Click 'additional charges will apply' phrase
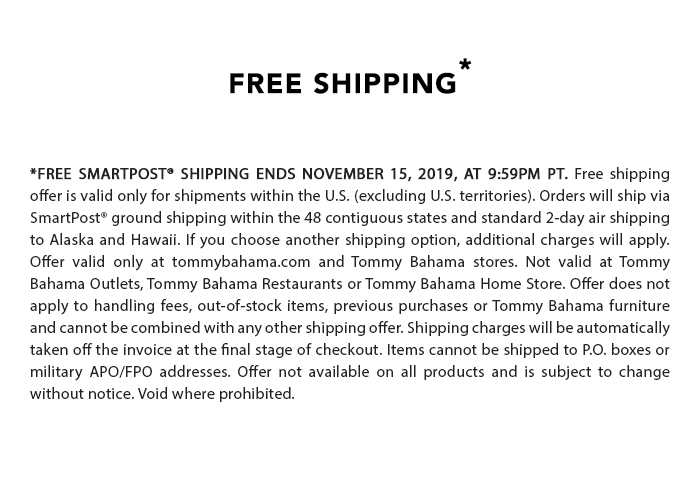The height and width of the screenshot is (500, 700). pos(567,240)
